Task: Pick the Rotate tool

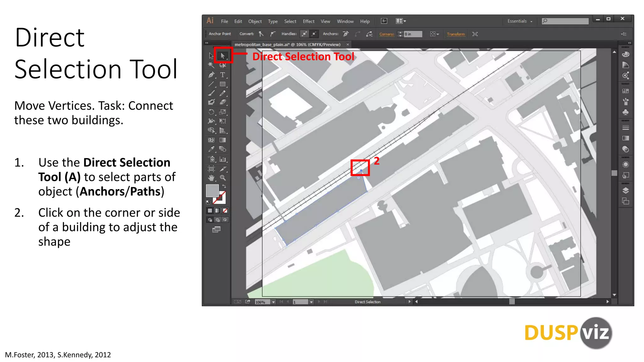Action: coord(211,112)
